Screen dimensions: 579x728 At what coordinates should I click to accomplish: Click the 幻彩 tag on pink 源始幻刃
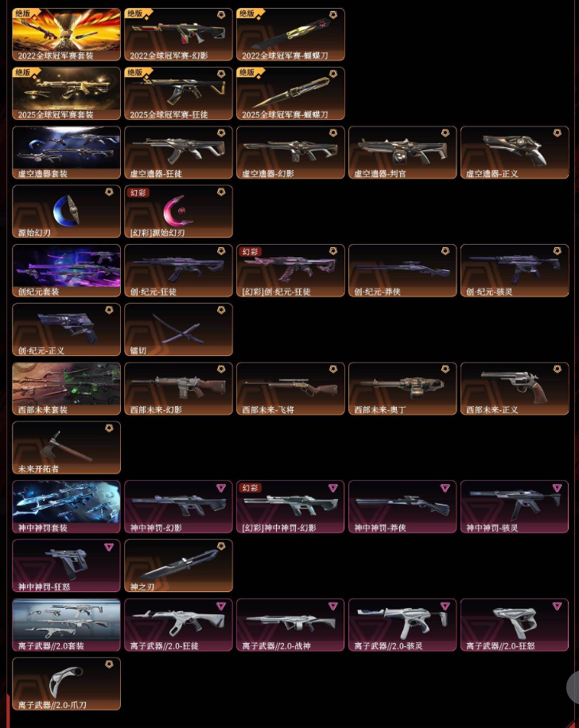[138, 192]
